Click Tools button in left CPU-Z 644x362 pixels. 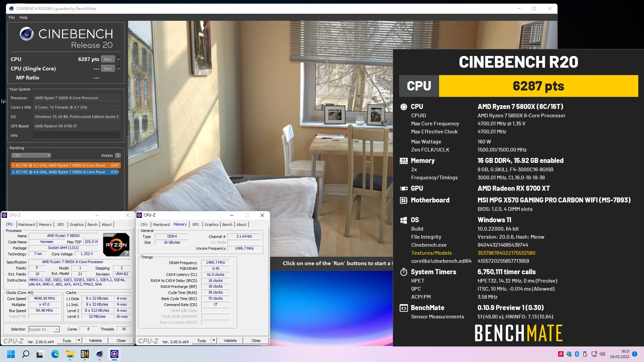tap(67, 341)
